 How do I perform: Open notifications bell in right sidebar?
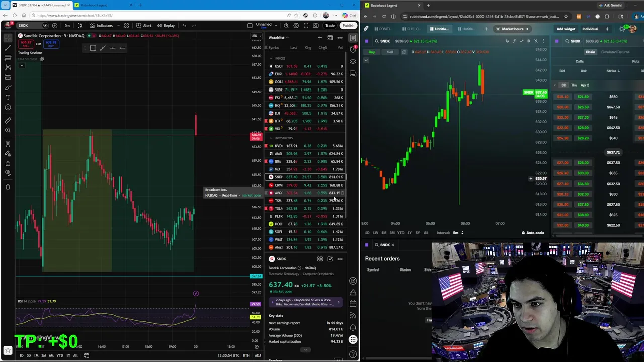click(353, 327)
